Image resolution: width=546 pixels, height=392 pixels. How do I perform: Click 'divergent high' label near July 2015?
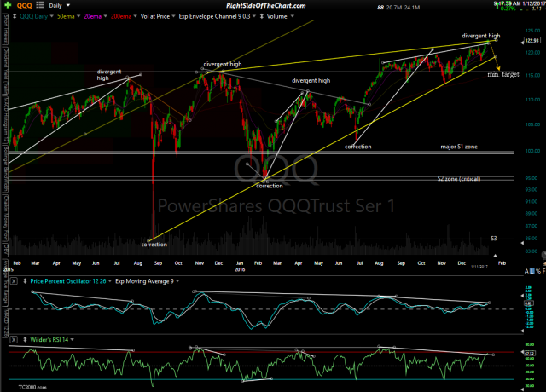(109, 75)
